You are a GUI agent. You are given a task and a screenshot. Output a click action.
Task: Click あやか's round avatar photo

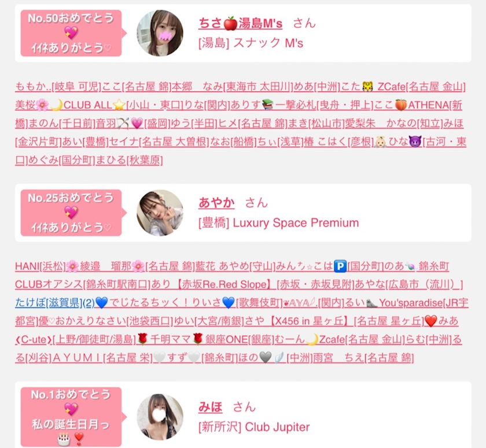click(160, 213)
